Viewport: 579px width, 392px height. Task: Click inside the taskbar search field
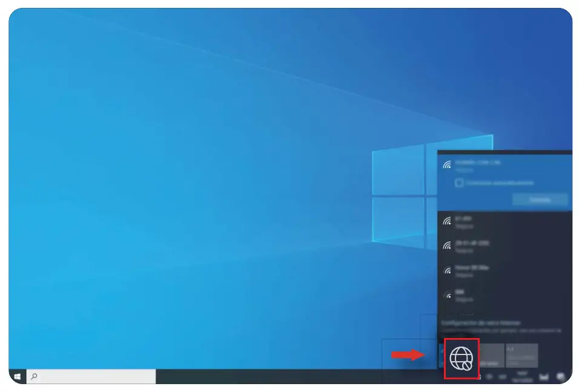[x=91, y=377]
